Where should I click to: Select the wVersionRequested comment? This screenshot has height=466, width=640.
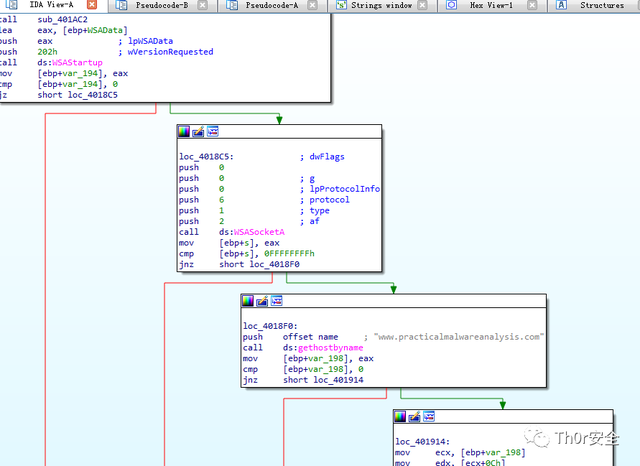click(x=171, y=52)
